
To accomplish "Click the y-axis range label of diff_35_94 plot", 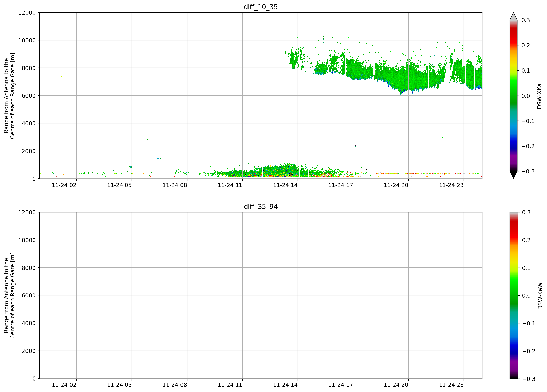I will (9, 295).
